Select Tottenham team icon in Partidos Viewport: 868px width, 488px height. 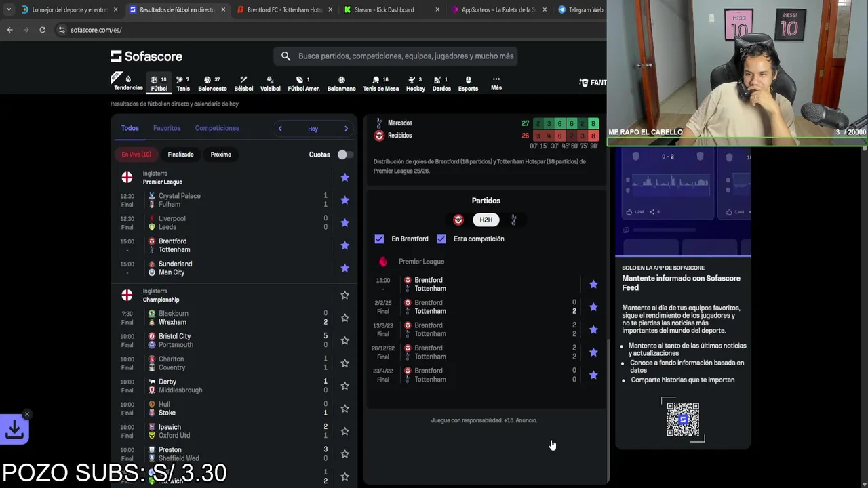[x=513, y=220]
